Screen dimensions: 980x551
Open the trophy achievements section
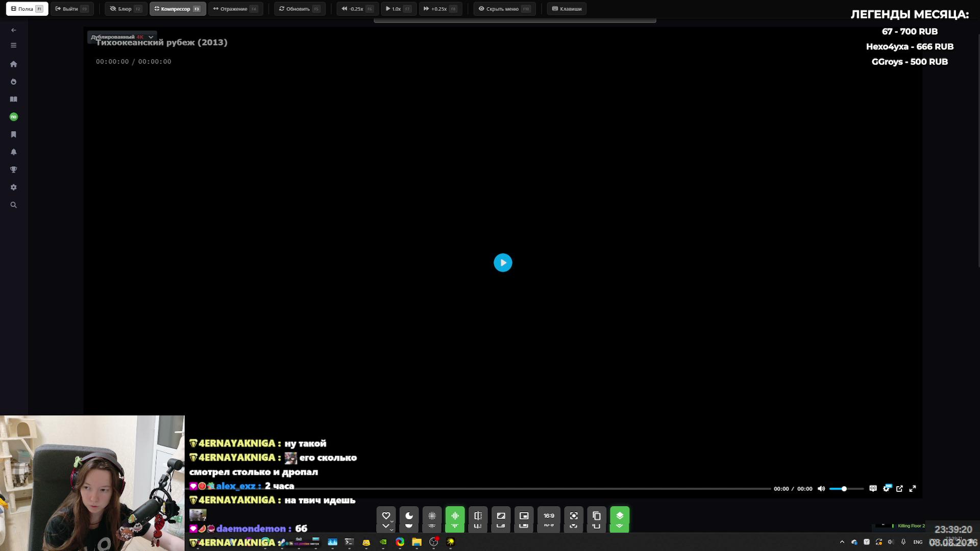(14, 170)
